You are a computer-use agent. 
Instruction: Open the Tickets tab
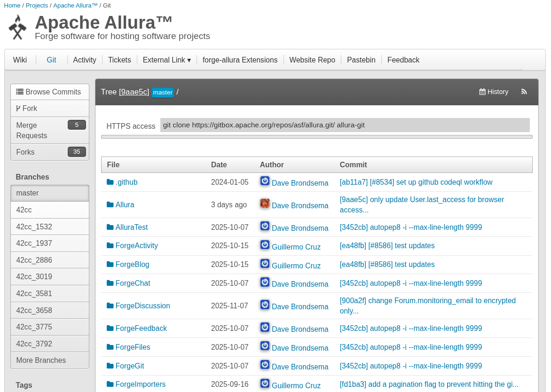click(119, 60)
